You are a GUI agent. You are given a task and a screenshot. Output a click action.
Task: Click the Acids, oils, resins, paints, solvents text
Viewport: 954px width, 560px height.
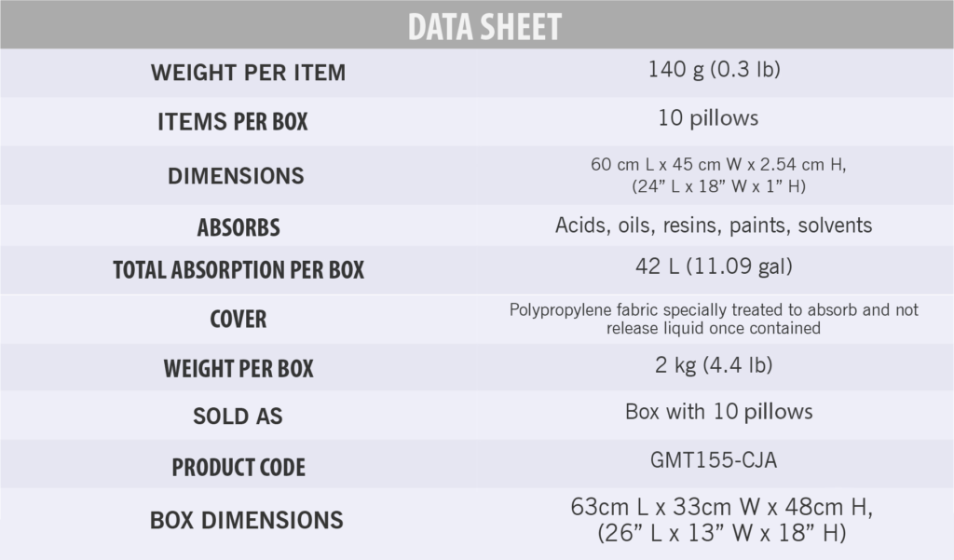click(x=713, y=225)
